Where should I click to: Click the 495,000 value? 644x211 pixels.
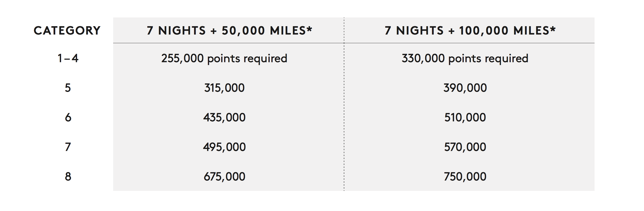tap(224, 147)
